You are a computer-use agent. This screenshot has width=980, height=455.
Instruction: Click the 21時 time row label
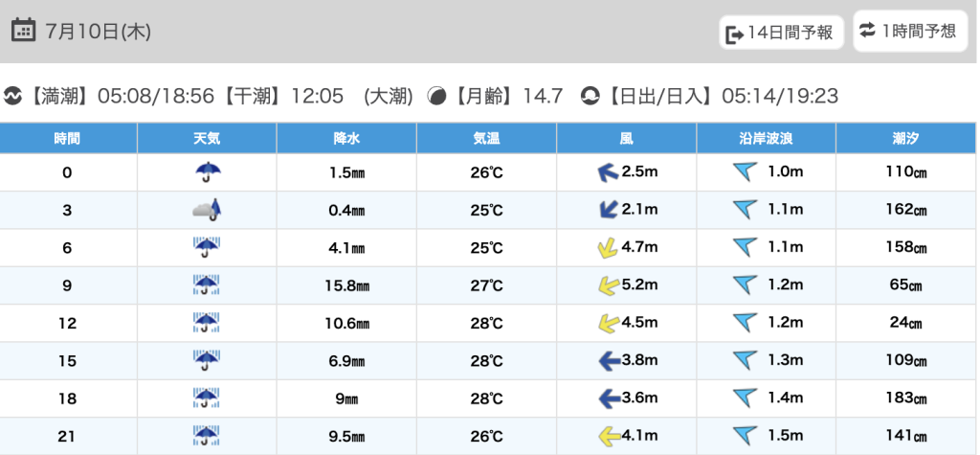67,436
